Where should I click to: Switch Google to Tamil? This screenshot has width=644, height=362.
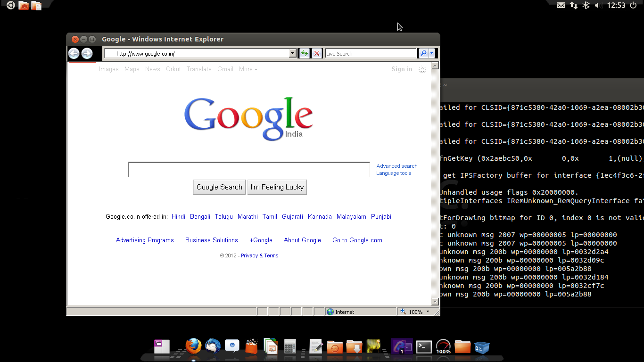[270, 217]
